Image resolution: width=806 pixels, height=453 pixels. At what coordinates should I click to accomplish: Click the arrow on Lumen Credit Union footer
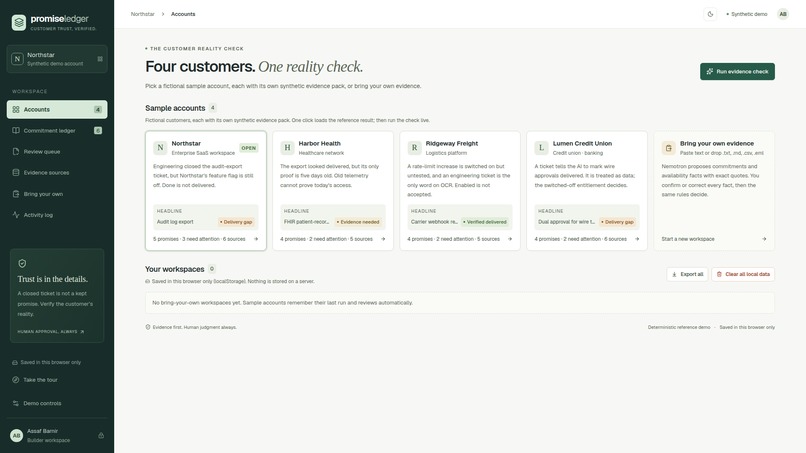click(637, 239)
